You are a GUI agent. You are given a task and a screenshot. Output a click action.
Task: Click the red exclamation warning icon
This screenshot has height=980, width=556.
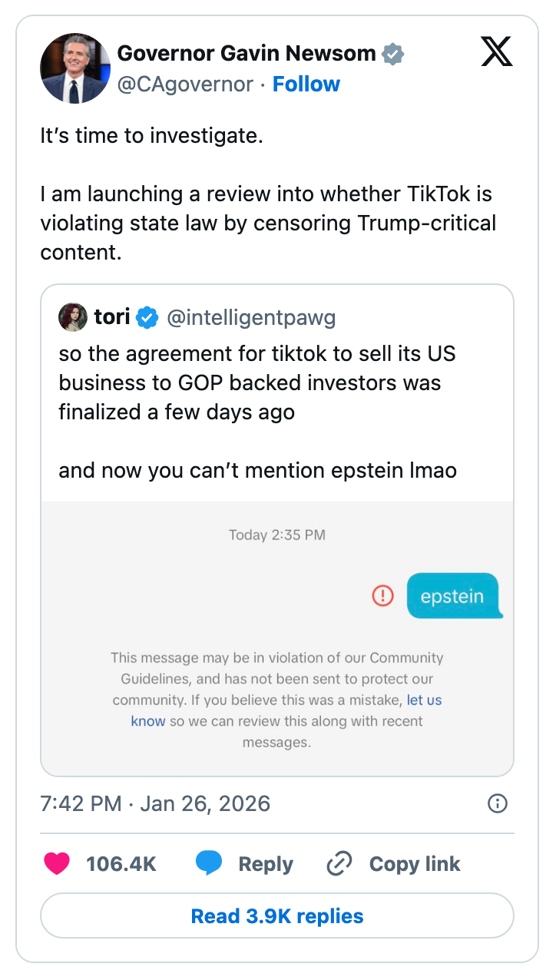382,595
